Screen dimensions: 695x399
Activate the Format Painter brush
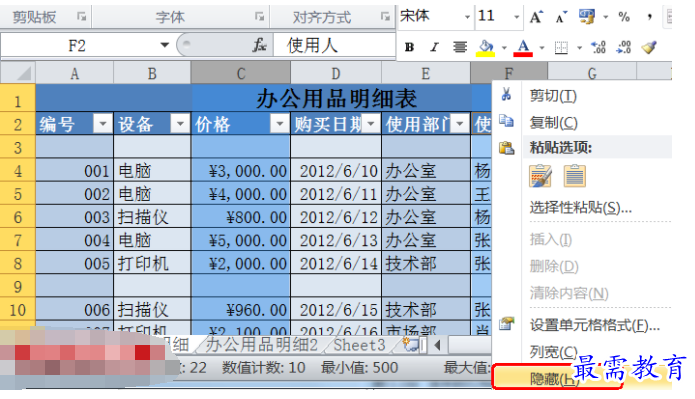tap(649, 47)
